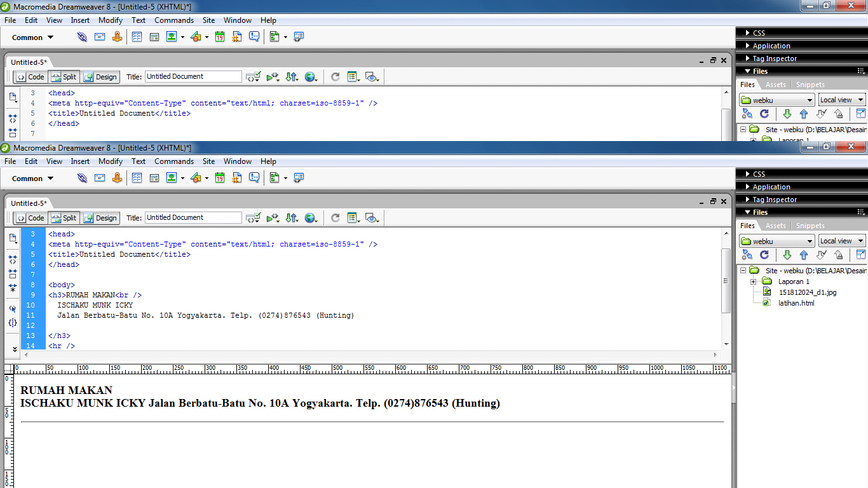Image resolution: width=868 pixels, height=488 pixels.
Task: Switch lower window to Design view
Action: pos(100,218)
